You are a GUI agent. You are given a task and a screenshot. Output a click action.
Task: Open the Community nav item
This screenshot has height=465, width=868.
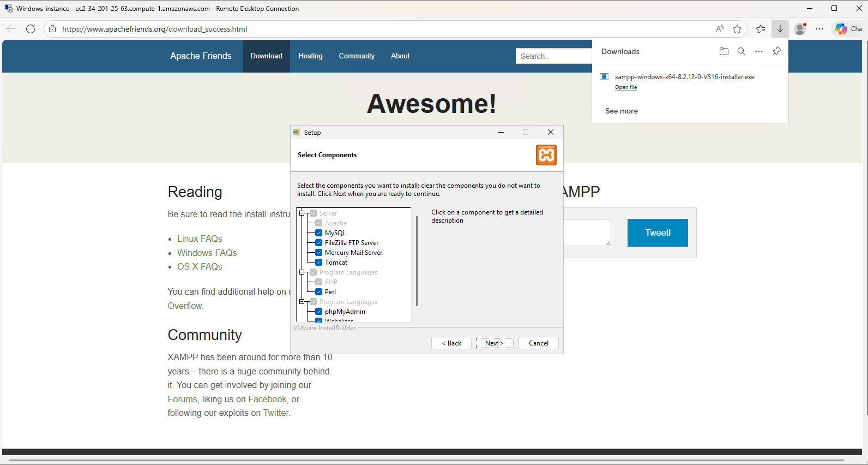(357, 56)
